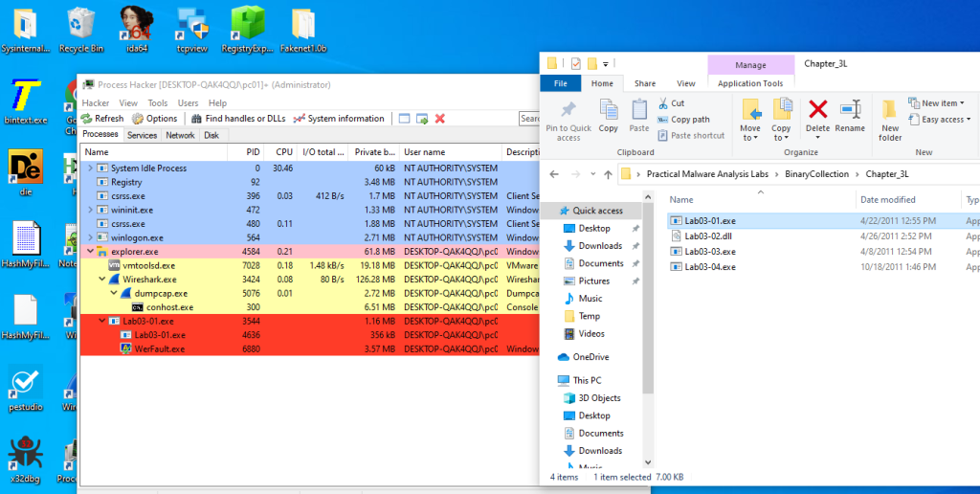
Task: Open Options in Process Hacker toolbar
Action: 154,118
